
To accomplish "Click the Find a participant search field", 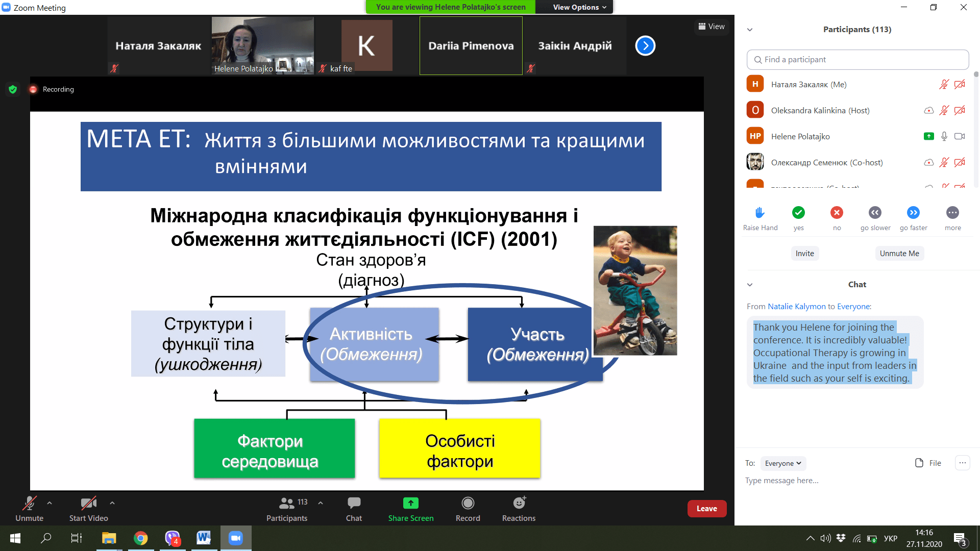I will pyautogui.click(x=857, y=60).
